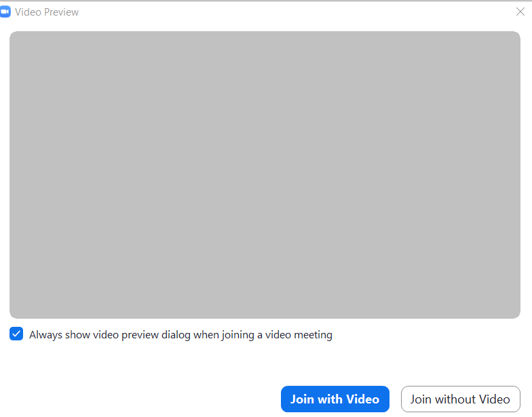Skip camera by choosing Join without Video

(460, 399)
